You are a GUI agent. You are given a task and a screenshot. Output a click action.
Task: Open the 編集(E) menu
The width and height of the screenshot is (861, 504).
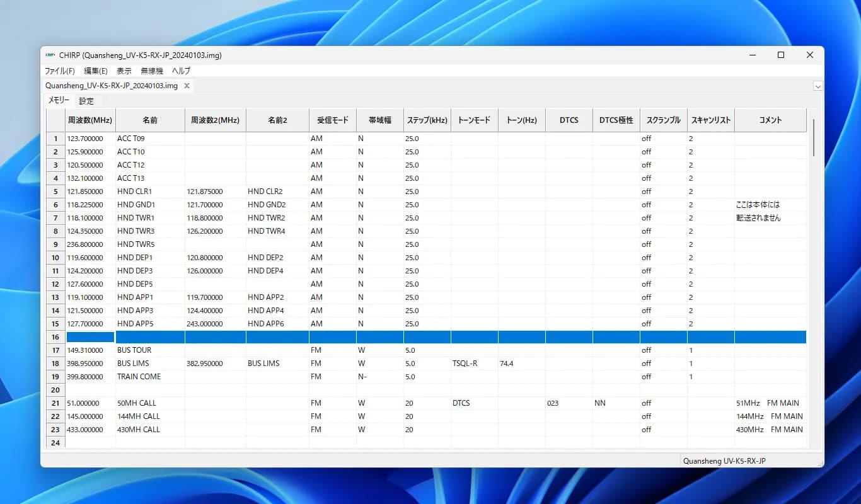point(96,71)
